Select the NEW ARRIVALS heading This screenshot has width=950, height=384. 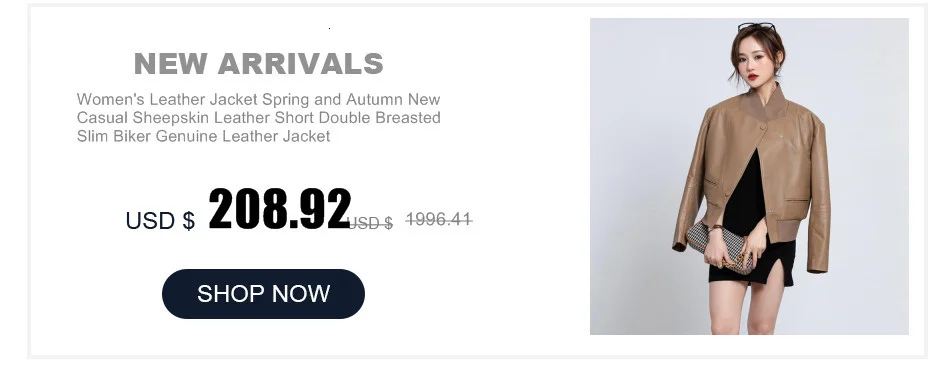[259, 64]
